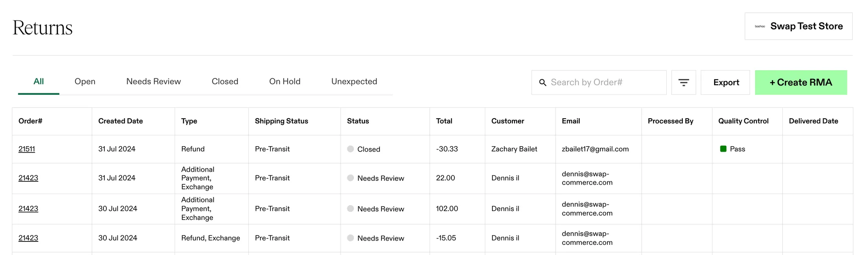Viewport: 868px width, 255px height.
Task: Show the Closed returns tab
Action: [x=225, y=81]
